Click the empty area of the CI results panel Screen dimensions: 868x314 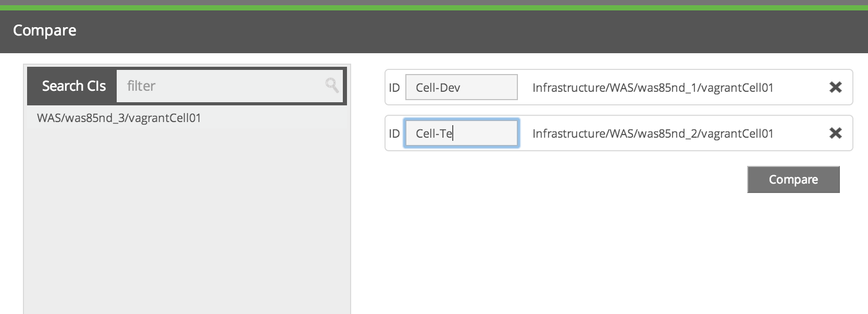click(187, 219)
